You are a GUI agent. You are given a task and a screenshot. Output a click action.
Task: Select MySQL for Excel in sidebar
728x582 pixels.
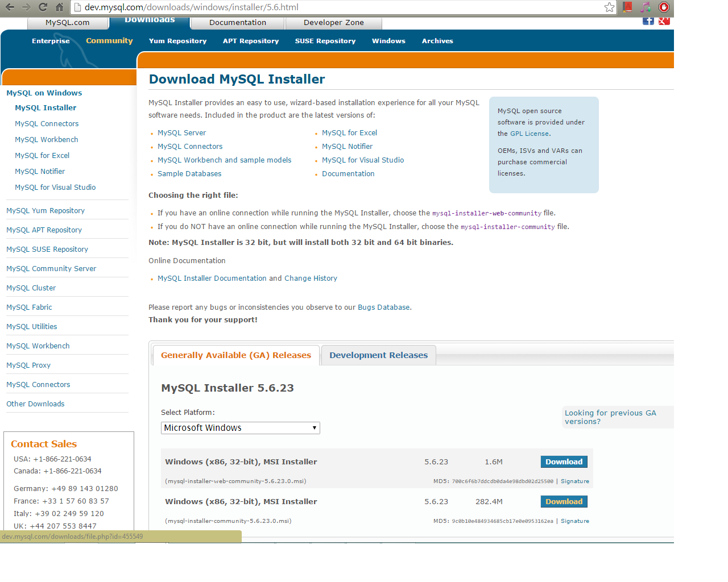point(42,156)
